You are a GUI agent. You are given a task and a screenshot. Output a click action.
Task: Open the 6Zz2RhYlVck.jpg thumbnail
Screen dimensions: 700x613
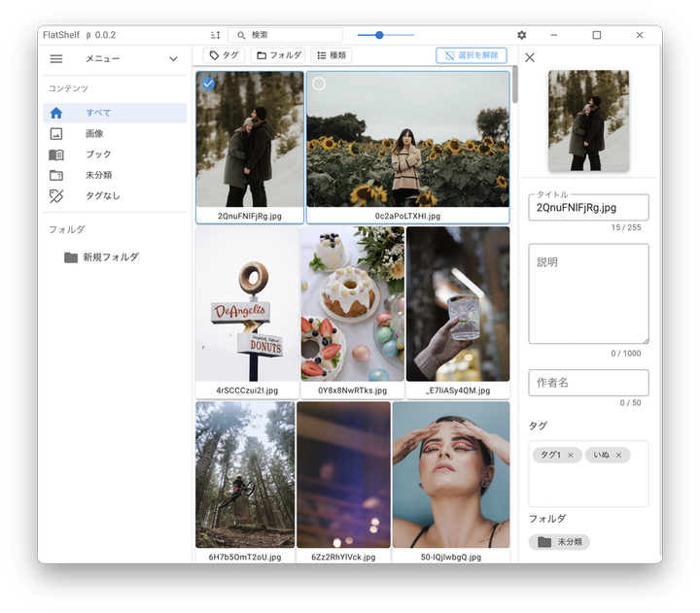343,475
